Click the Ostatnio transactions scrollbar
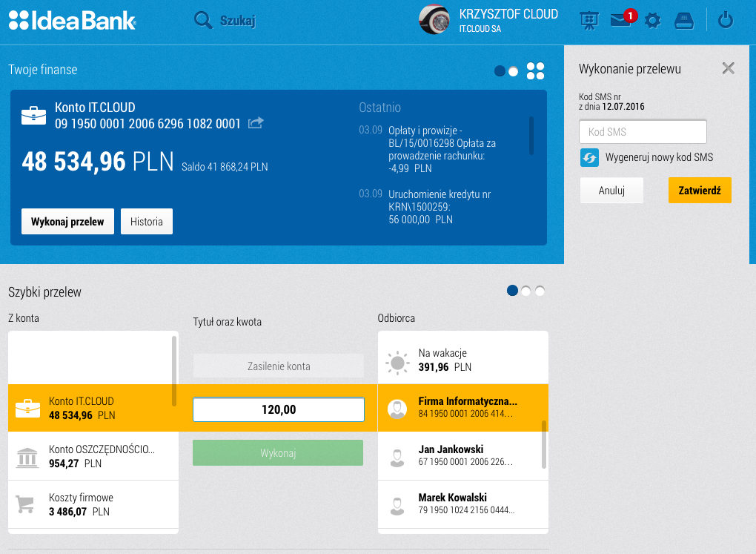 tap(531, 136)
